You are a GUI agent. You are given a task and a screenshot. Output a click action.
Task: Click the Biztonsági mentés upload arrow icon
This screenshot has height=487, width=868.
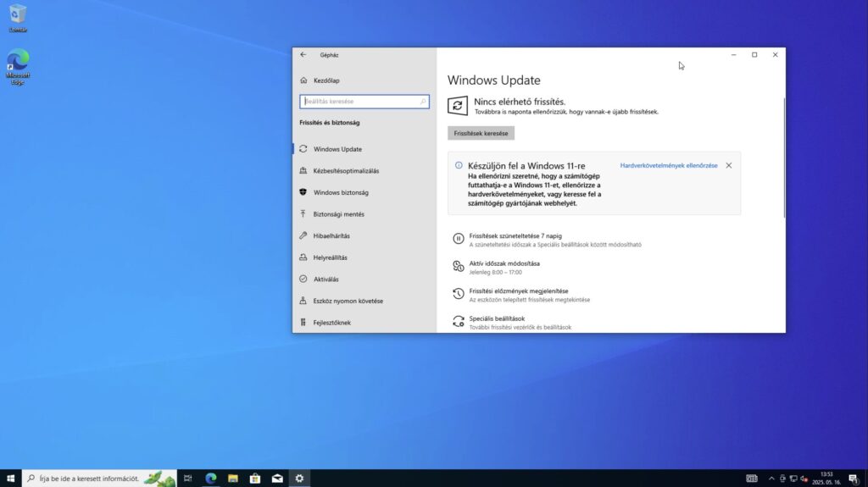pyautogui.click(x=303, y=213)
